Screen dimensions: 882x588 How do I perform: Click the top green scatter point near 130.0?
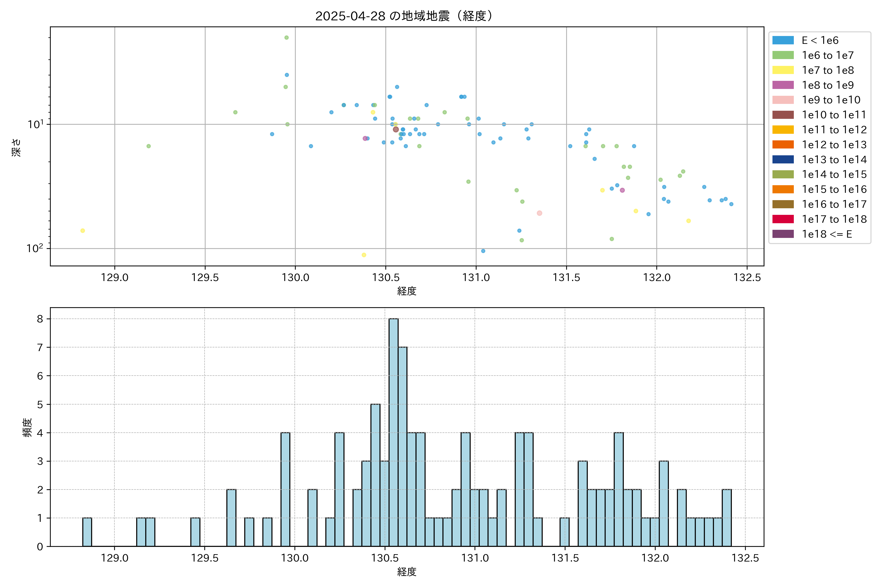tap(286, 37)
